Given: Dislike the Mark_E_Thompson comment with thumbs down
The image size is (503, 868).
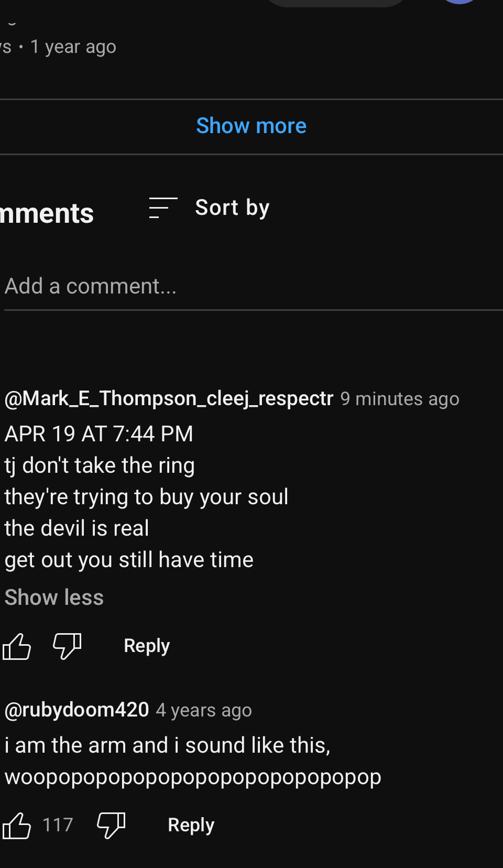Looking at the screenshot, I should 68,646.
